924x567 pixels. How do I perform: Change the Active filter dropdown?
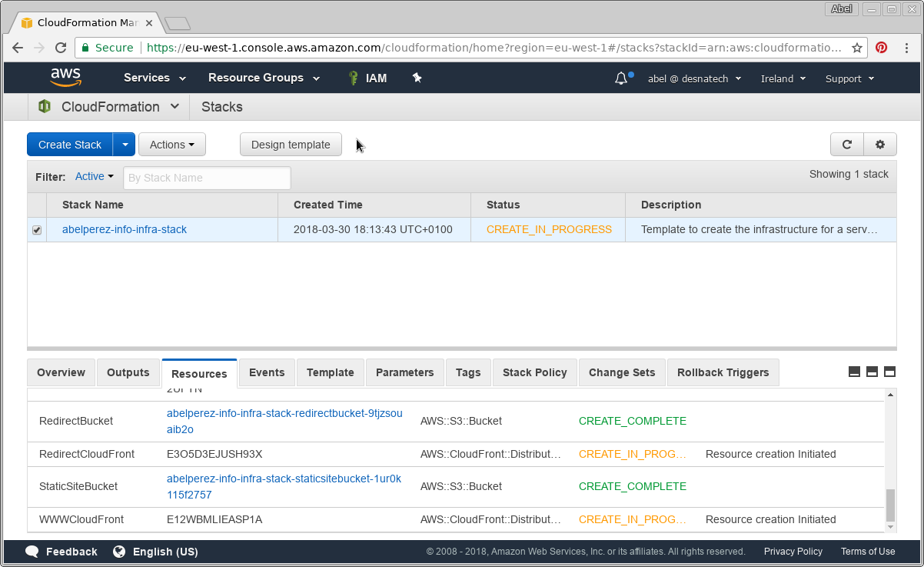[x=95, y=176]
